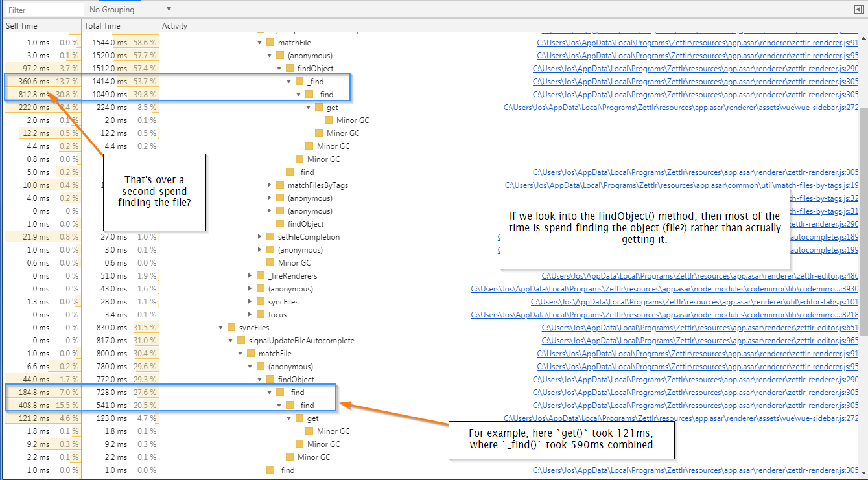The height and width of the screenshot is (480, 868).
Task: Select the setFileCompletion activity name
Action: pyautogui.click(x=309, y=236)
